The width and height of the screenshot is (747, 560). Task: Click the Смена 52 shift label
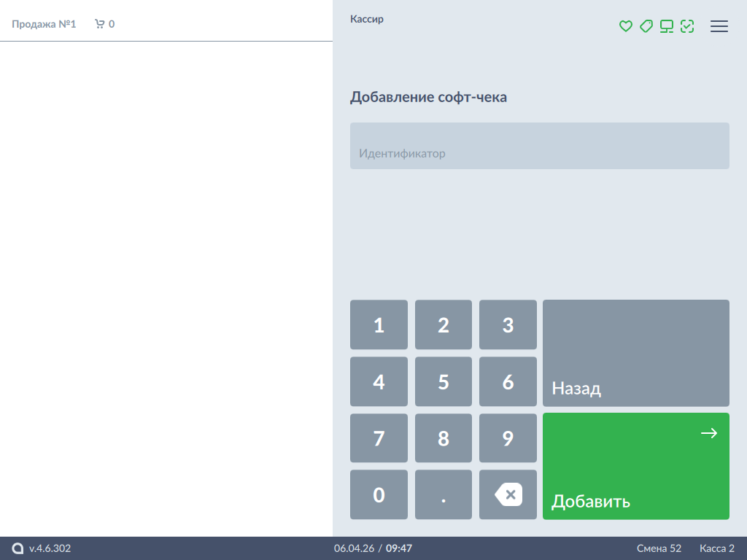(x=659, y=548)
